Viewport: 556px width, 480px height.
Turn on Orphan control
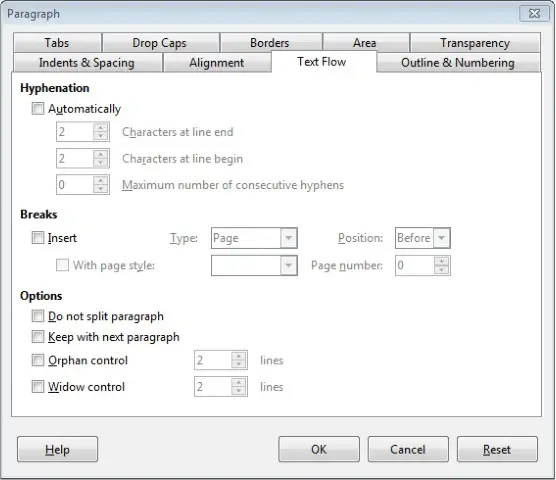coord(38,360)
